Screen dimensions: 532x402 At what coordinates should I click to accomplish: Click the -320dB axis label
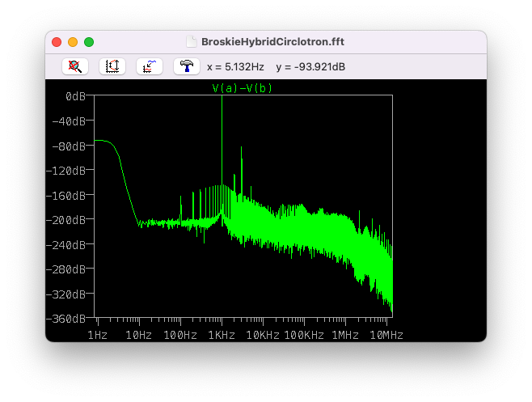click(x=65, y=294)
